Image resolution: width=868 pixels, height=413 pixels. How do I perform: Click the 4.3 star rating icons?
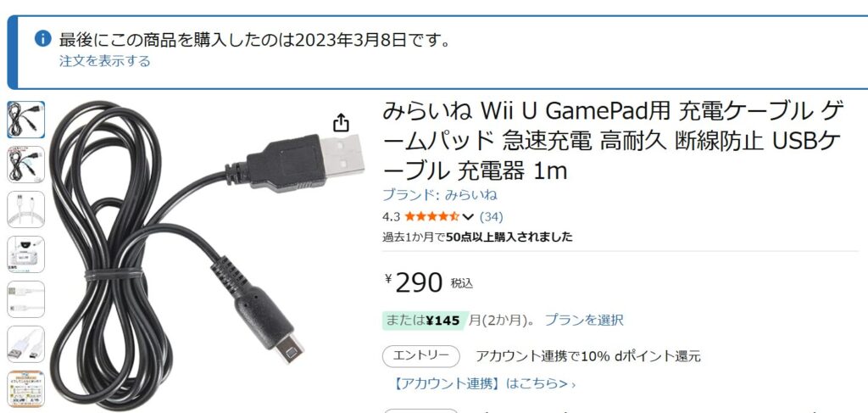[431, 216]
